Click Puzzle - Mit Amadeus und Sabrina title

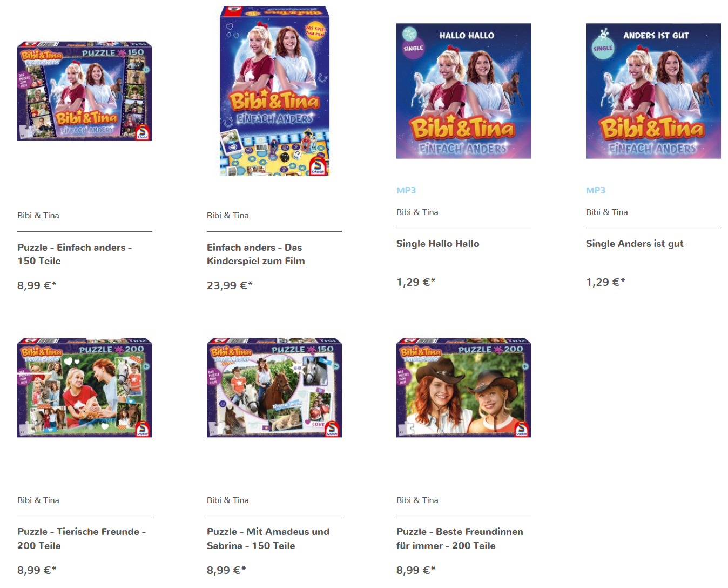point(268,539)
